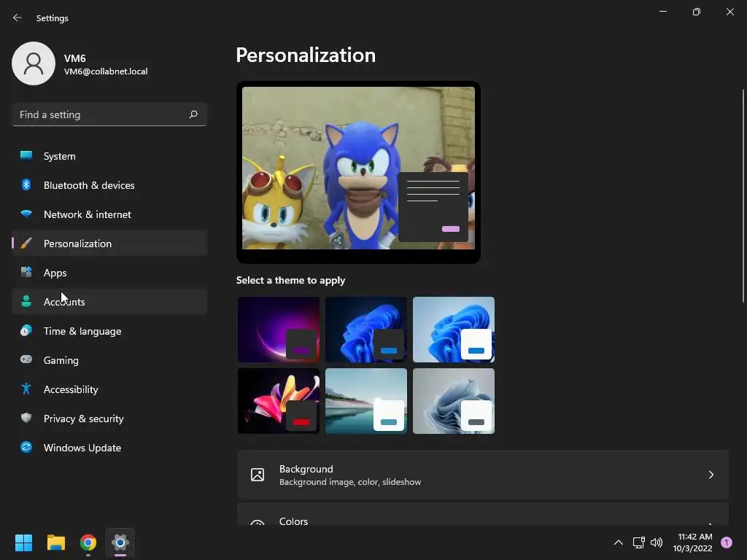Click the back arrow in Settings
Image resolution: width=747 pixels, height=560 pixels.
tap(18, 17)
